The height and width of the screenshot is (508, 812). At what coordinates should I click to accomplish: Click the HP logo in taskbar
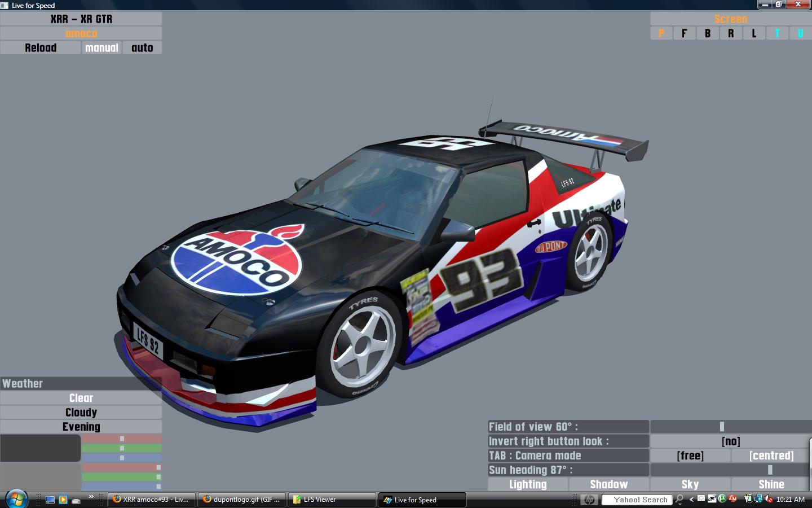tap(589, 500)
